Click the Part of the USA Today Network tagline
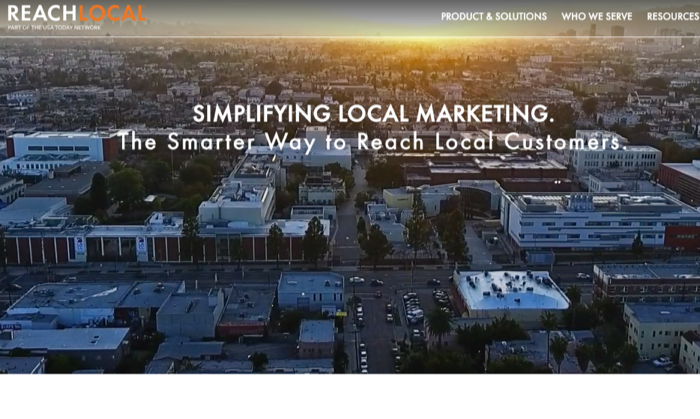 tap(54, 28)
